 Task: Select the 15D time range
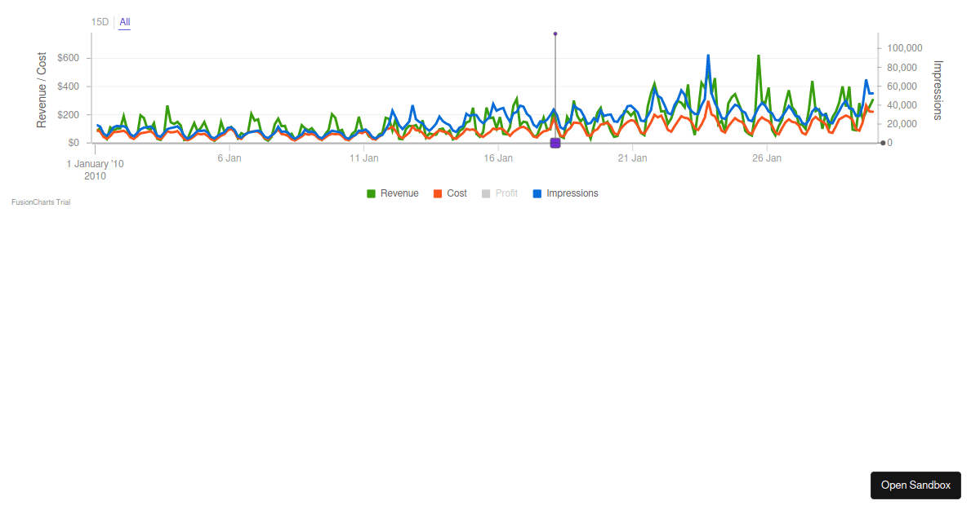click(100, 22)
